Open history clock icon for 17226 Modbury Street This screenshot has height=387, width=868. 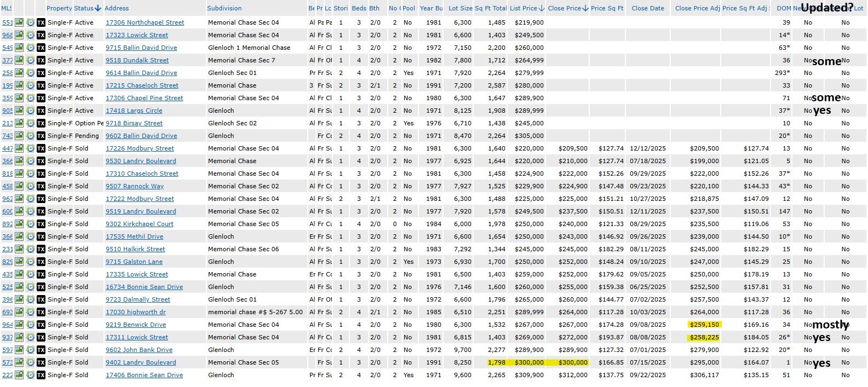[x=30, y=148]
